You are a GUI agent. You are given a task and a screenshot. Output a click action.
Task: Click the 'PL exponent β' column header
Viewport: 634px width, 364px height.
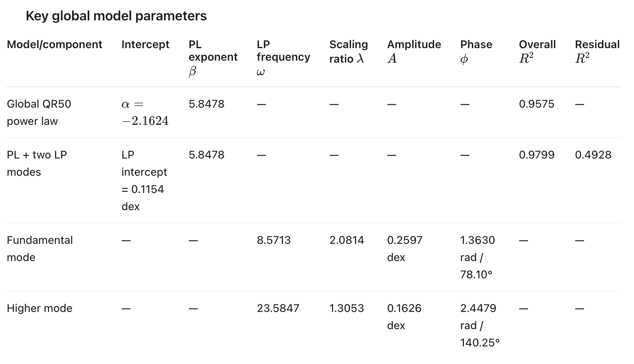click(213, 58)
